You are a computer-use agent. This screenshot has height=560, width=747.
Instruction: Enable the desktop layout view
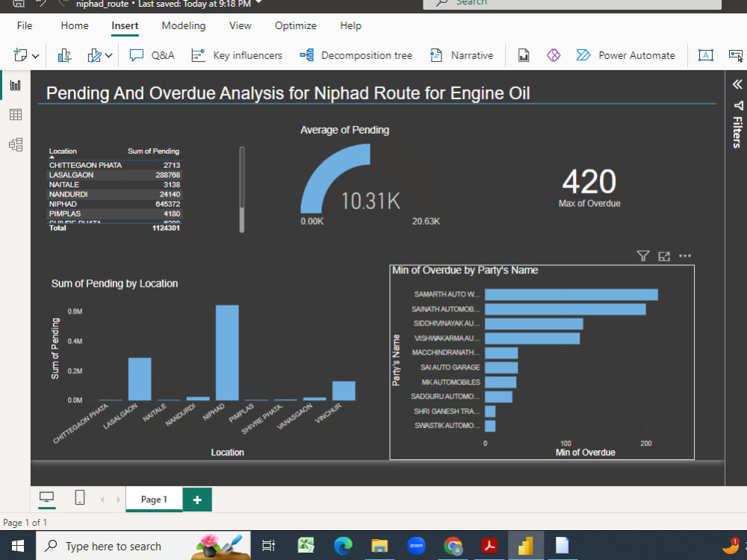click(46, 499)
